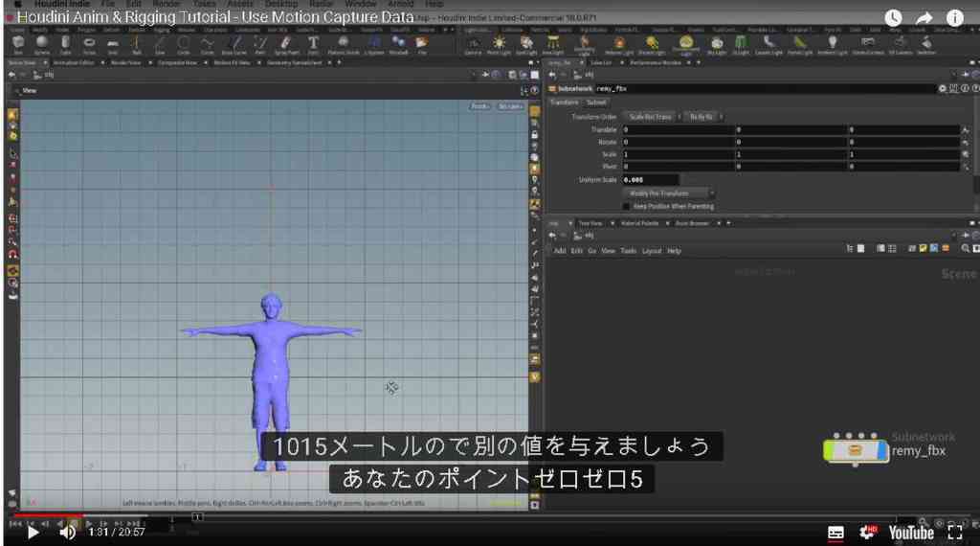Switch to Geometry Spreadsheet pane tab
The image size is (980, 546).
pos(295,62)
